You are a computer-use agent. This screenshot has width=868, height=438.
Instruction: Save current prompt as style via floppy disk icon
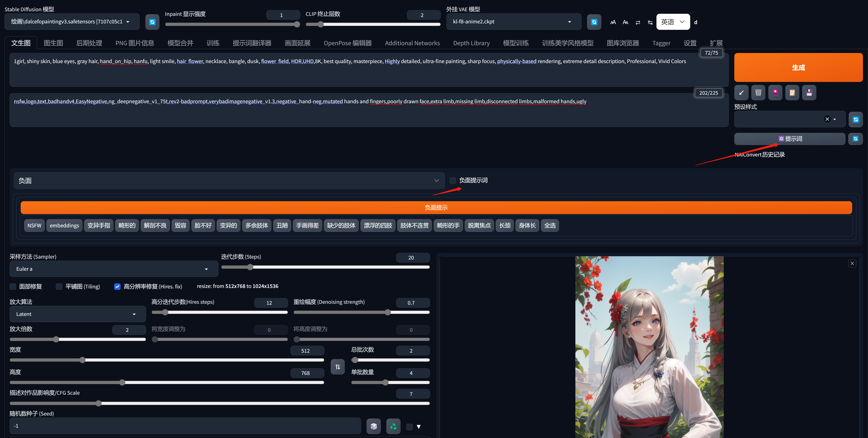(809, 93)
